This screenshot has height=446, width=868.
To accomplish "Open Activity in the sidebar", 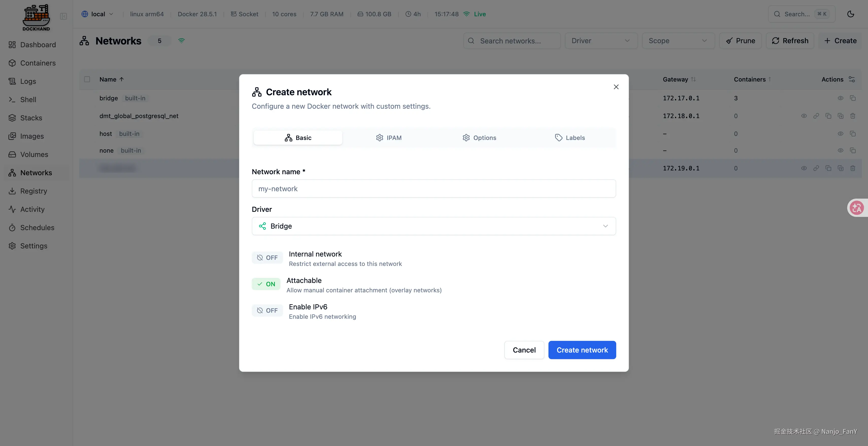I will point(36,209).
